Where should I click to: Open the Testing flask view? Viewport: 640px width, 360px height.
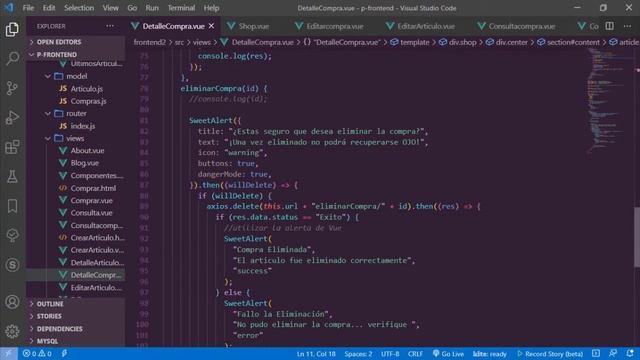pos(12,176)
